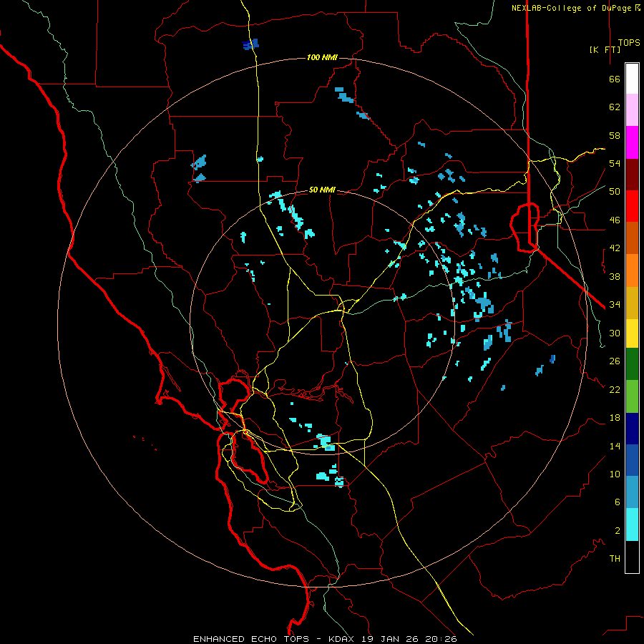Click the legend value "58"
This screenshot has height=644, width=644.
click(615, 135)
